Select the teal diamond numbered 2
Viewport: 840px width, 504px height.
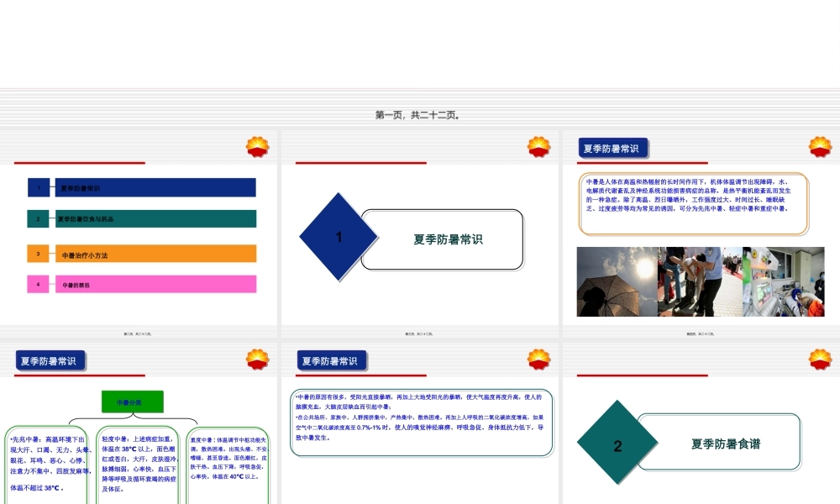pos(617,447)
